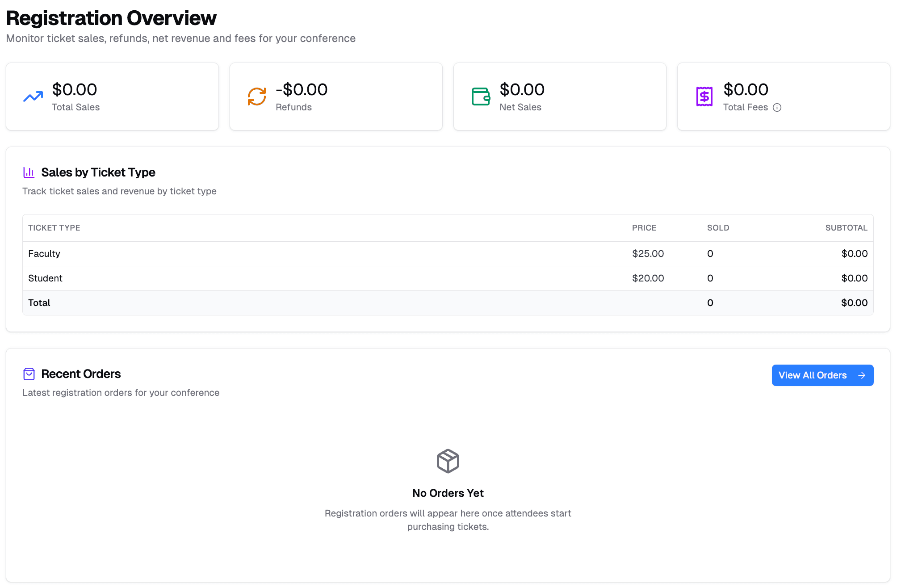The image size is (897, 588).
Task: Click the Total Sales trending chart icon
Action: click(x=33, y=97)
